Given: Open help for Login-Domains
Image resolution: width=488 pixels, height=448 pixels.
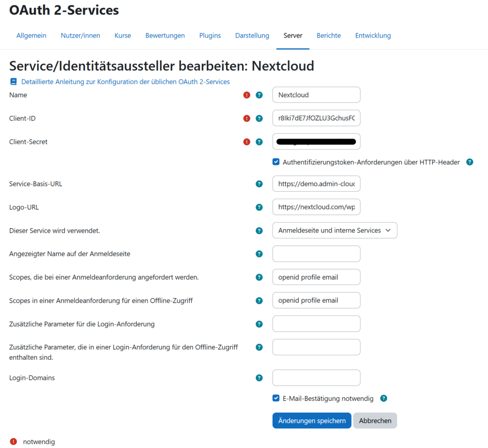Looking at the screenshot, I should pyautogui.click(x=259, y=378).
